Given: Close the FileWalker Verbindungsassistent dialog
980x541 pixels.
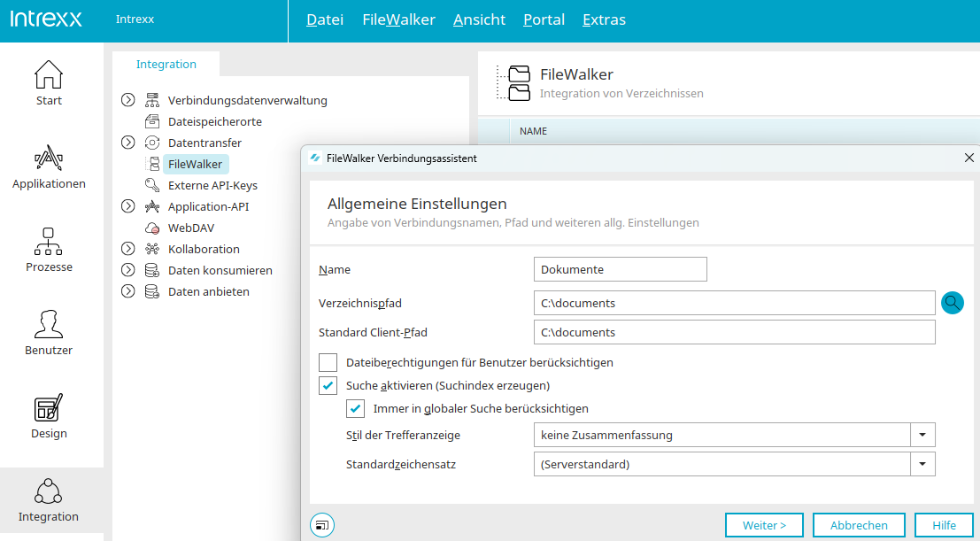Looking at the screenshot, I should pyautogui.click(x=969, y=158).
